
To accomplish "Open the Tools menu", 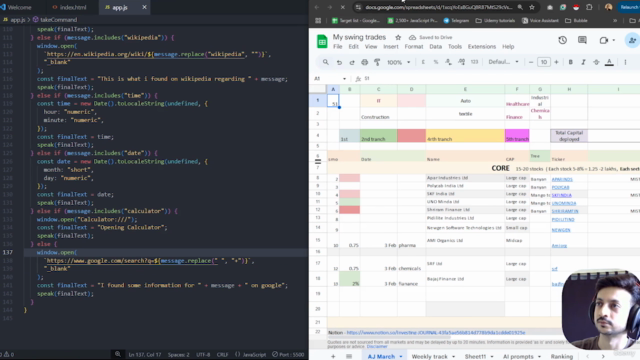I will click(455, 47).
